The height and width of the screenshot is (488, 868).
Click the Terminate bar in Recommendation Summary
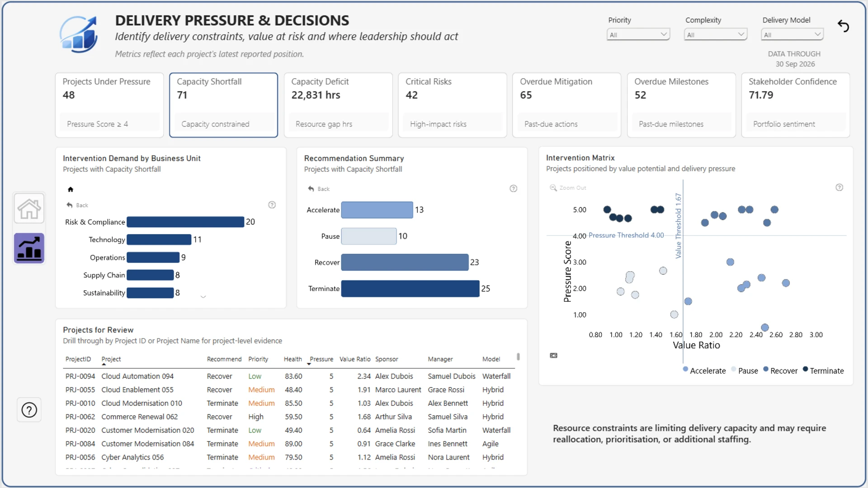[x=410, y=288]
